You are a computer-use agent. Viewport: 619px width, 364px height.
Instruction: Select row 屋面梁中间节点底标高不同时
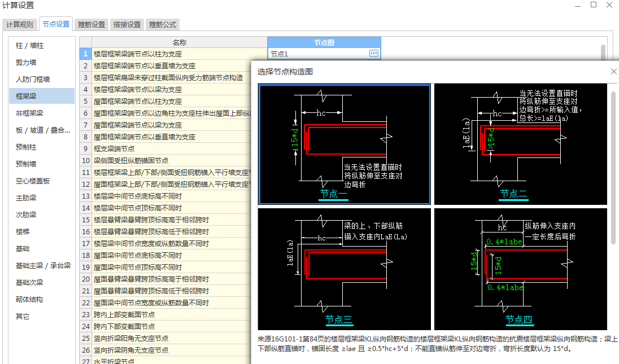tap(171, 255)
